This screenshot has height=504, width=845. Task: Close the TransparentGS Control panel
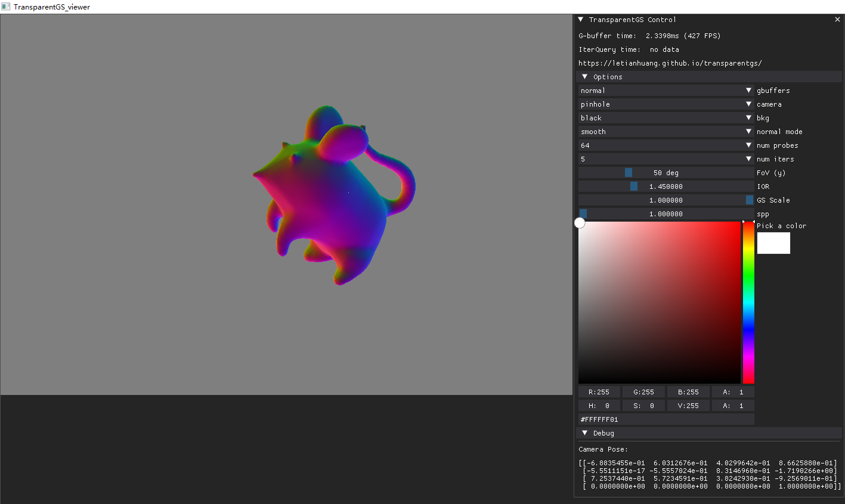[837, 20]
